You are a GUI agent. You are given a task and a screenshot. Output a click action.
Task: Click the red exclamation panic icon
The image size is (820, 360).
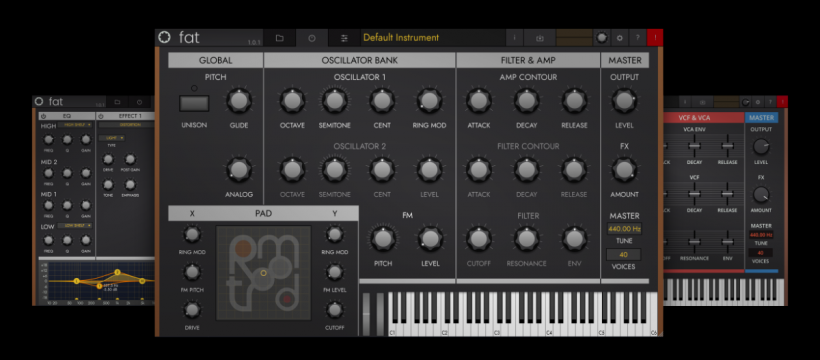pos(655,38)
